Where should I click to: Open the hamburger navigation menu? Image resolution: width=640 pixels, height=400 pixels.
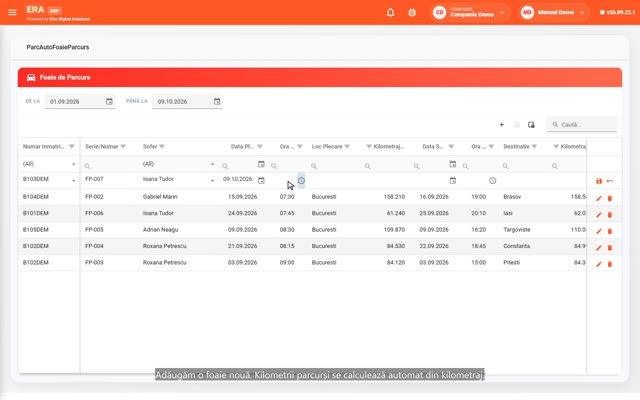pos(12,12)
